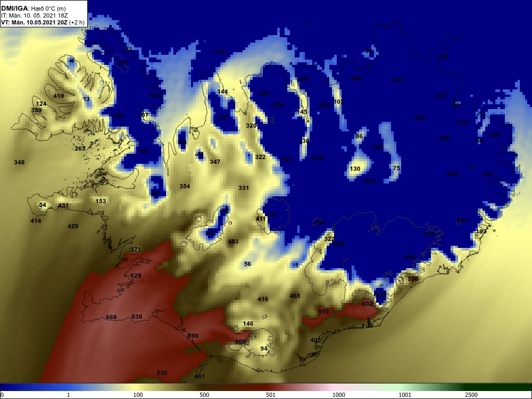Click the map value '559'
The width and height of the screenshot is (532, 399).
click(323, 311)
